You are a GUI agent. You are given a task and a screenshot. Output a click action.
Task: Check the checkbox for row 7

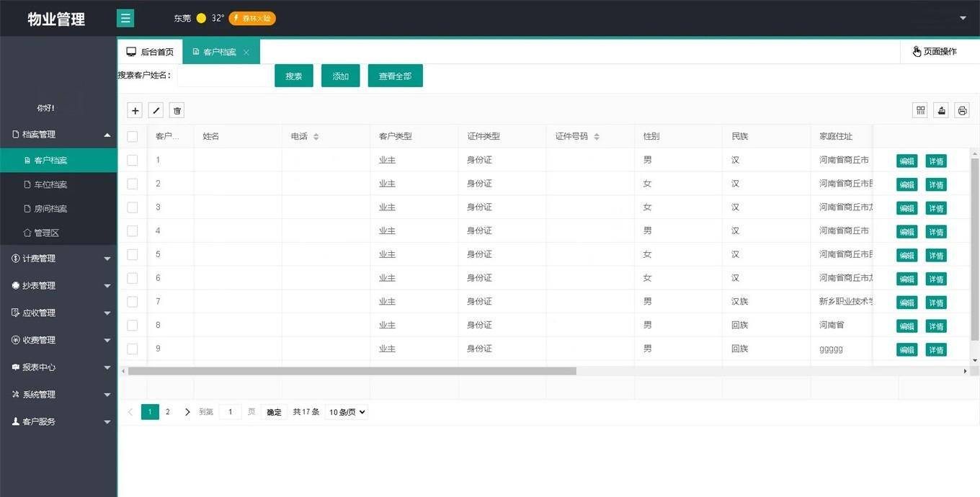click(133, 301)
